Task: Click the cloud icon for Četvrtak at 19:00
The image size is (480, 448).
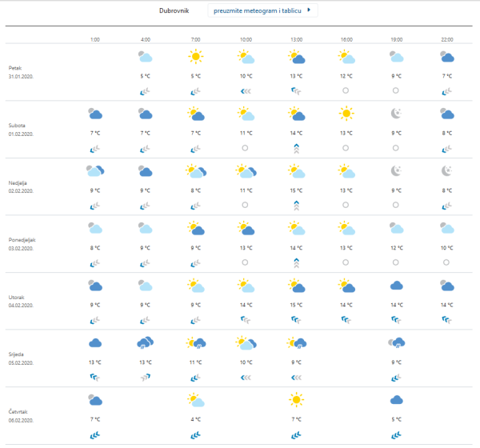Action: coord(396,399)
